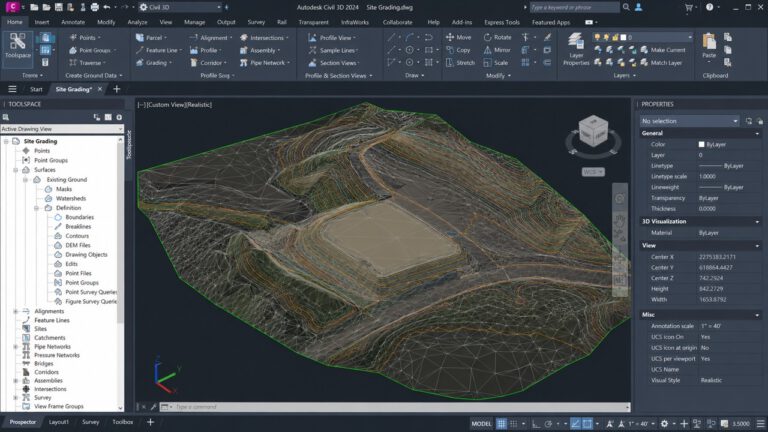This screenshot has width=768, height=432.
Task: Switch to the Analyze ribbon tab
Action: [137, 22]
